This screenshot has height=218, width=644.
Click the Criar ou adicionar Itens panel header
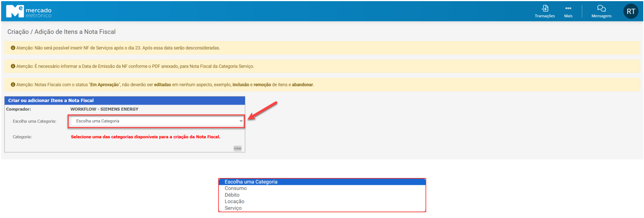point(51,100)
